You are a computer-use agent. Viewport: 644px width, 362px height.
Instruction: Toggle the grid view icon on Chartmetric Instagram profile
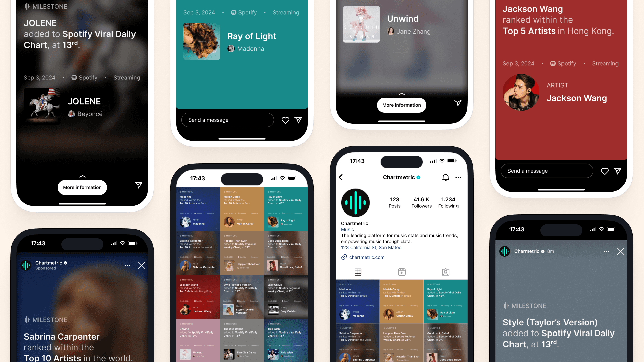click(x=358, y=272)
